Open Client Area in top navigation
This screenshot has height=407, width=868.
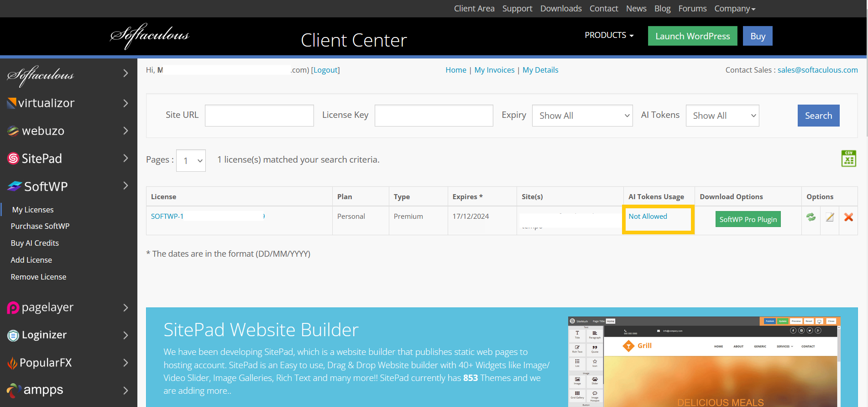coord(474,9)
